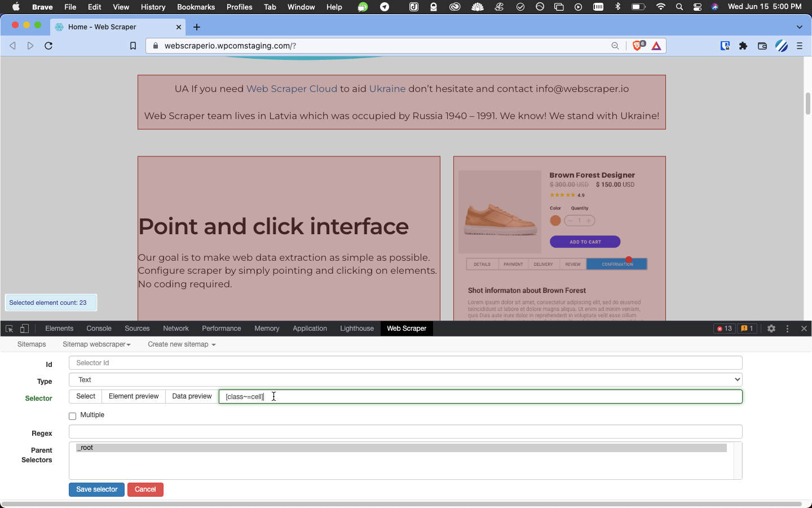The width and height of the screenshot is (812, 508).
Task: Open the browser extensions puzzle icon
Action: point(743,46)
